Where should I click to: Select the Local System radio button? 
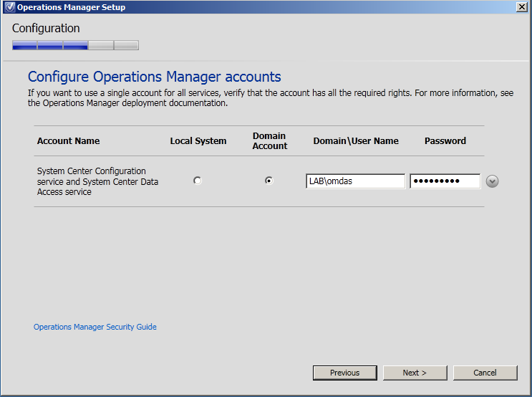click(x=198, y=181)
